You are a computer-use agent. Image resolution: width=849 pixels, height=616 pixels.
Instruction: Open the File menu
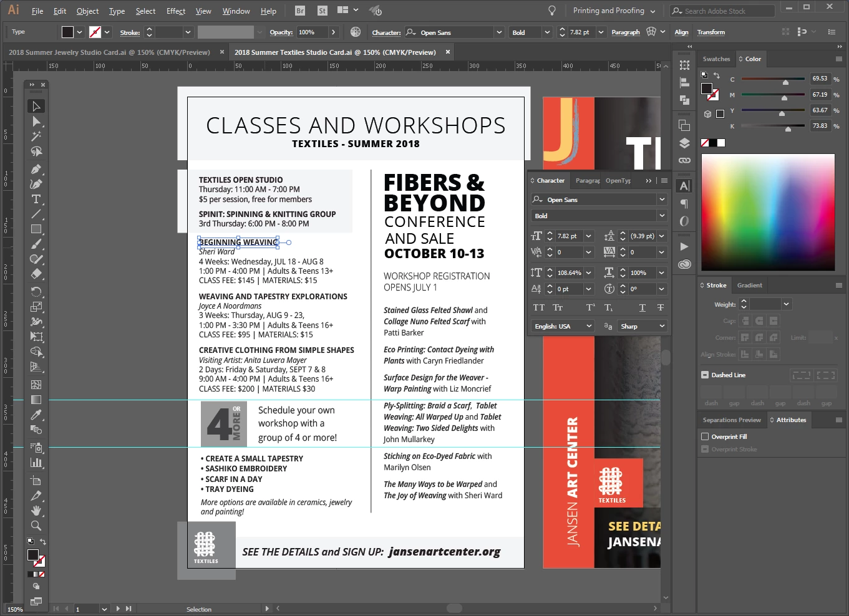click(x=37, y=11)
